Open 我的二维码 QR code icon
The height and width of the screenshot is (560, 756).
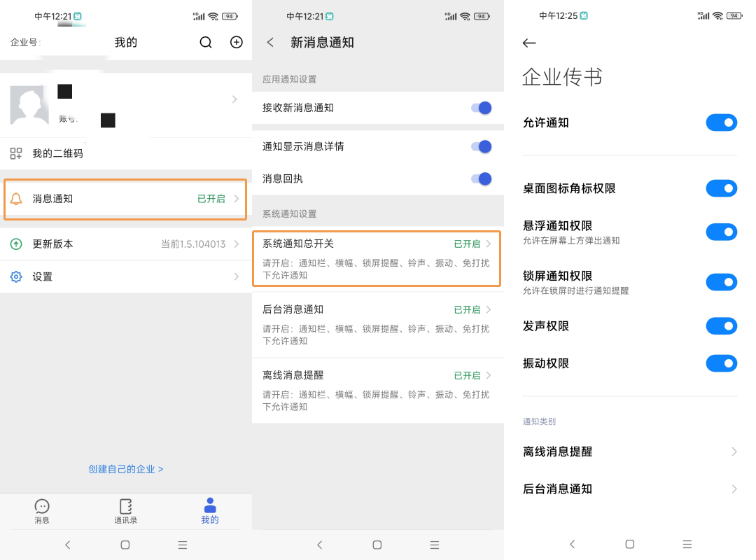16,153
